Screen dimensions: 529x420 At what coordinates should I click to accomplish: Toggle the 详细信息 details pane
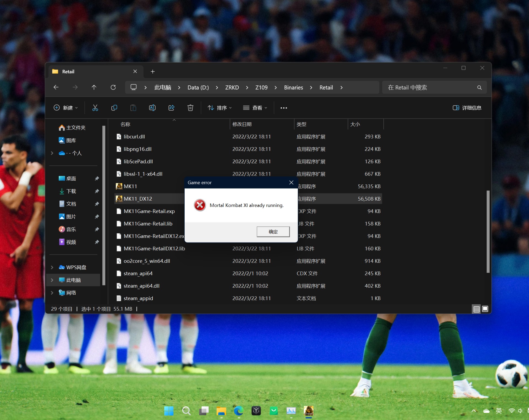tap(467, 108)
